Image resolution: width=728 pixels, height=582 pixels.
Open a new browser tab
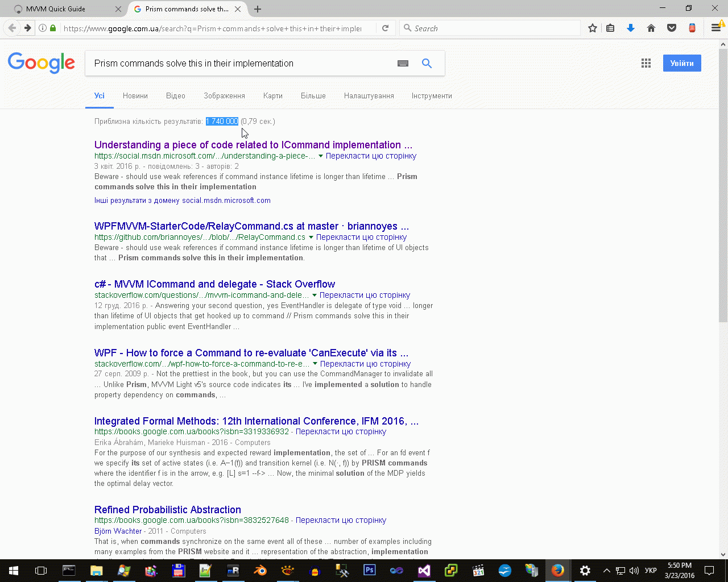pos(258,9)
